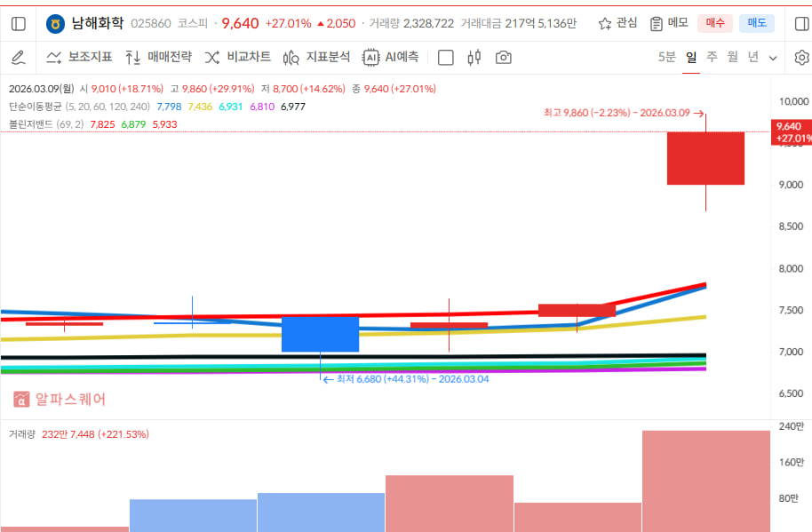Click the red 9,640 current price label on axis
The width and height of the screenshot is (812, 532).
[x=792, y=132]
